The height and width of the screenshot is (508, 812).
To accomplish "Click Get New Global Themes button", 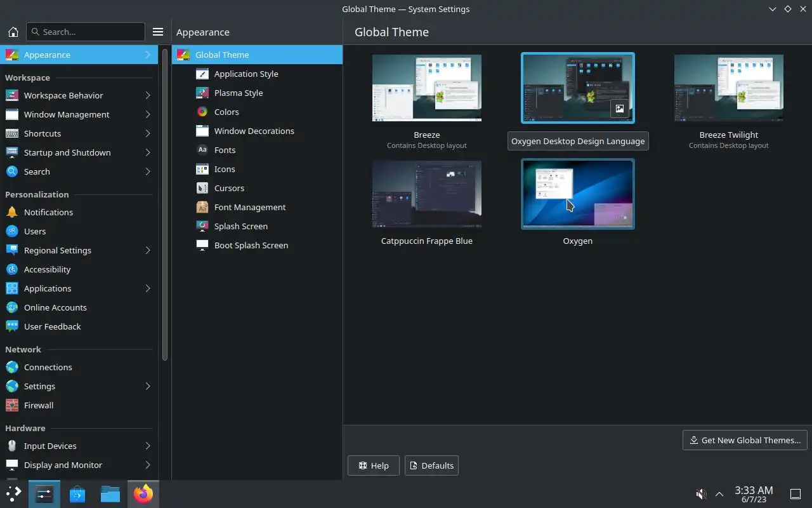I will 745,440.
